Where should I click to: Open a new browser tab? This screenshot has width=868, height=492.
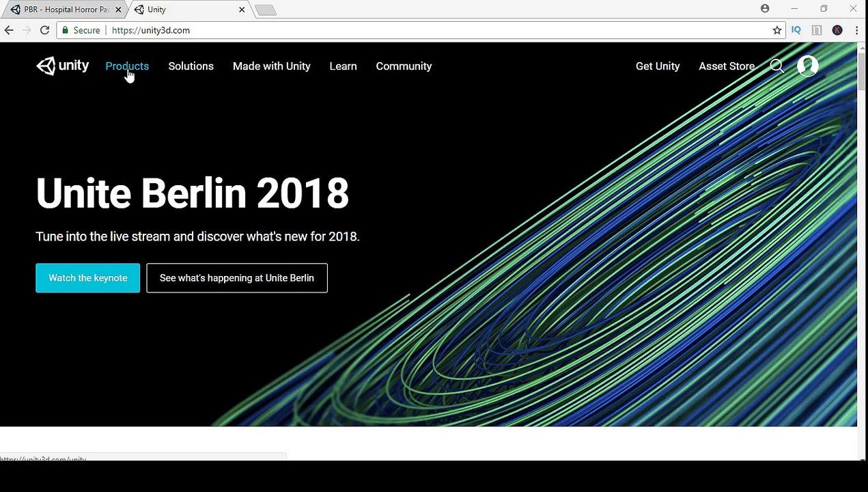266,10
